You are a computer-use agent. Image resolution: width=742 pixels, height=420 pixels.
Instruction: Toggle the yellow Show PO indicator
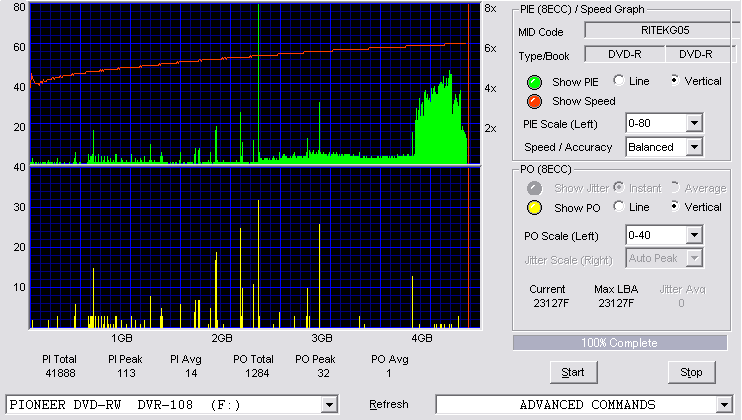pyautogui.click(x=534, y=208)
